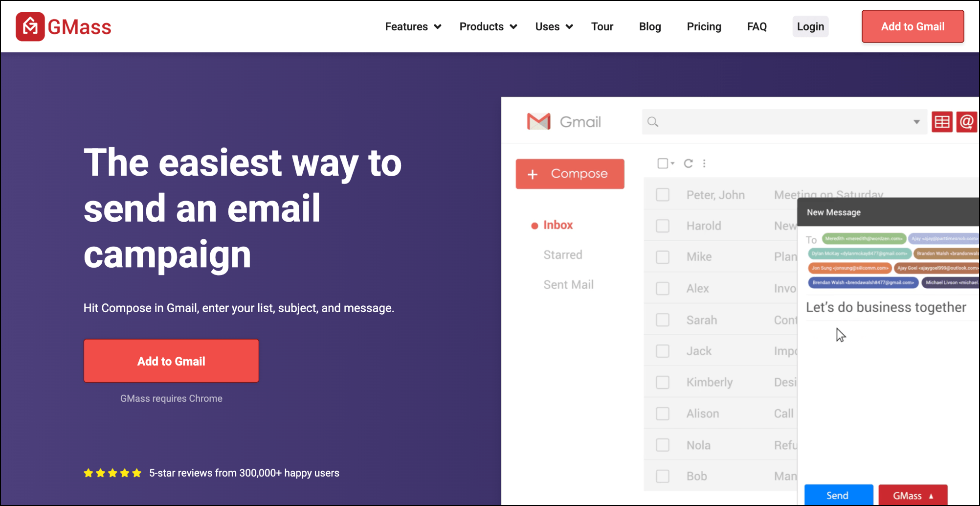Open the Peter, John email row
980x506 pixels.
tap(720, 194)
